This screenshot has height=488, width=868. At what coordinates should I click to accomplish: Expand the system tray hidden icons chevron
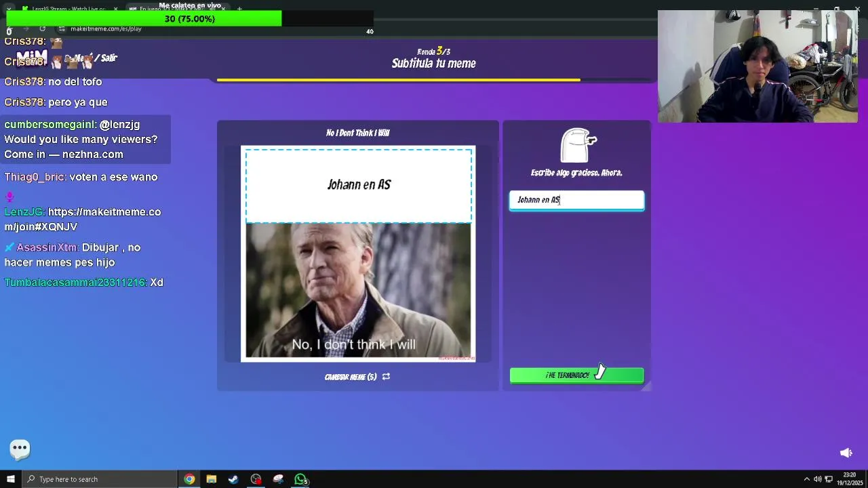(x=807, y=479)
